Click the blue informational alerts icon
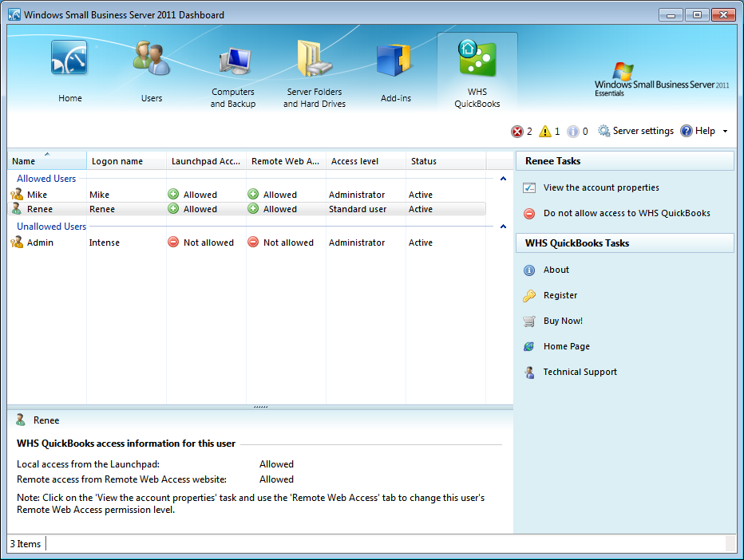 coord(573,132)
